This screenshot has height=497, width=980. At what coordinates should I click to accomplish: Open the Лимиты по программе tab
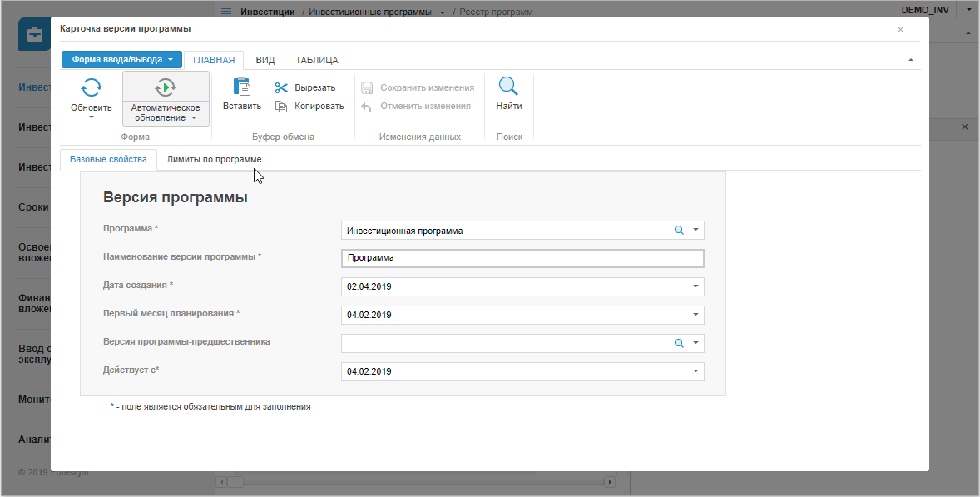(214, 159)
